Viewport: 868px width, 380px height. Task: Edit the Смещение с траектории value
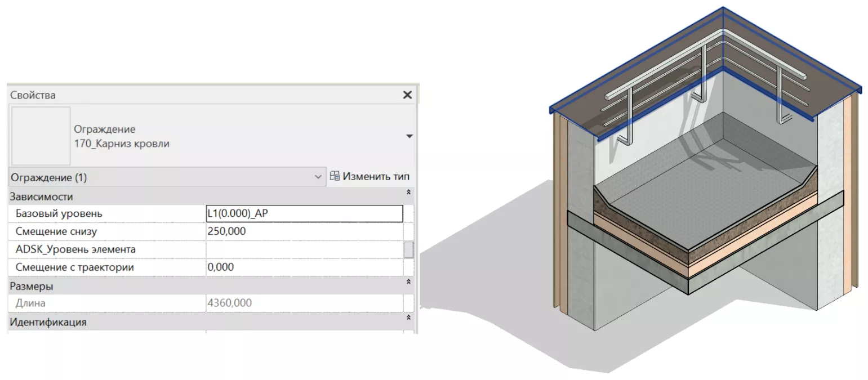[304, 267]
